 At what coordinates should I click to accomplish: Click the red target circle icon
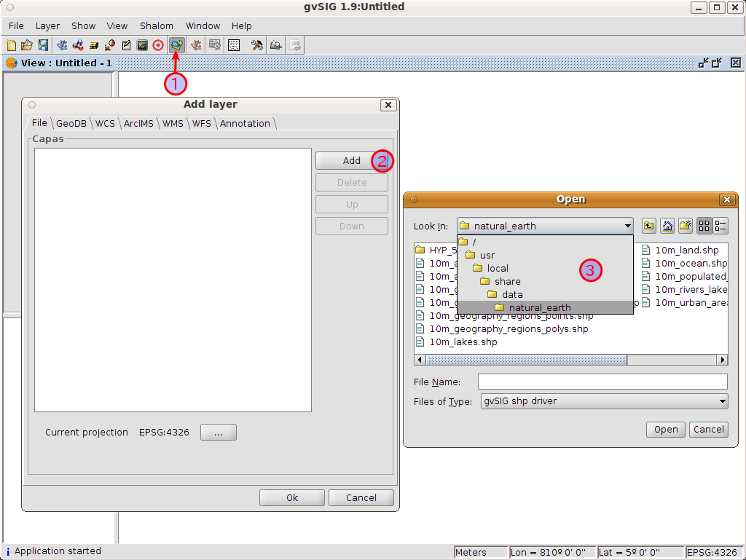pos(158,45)
